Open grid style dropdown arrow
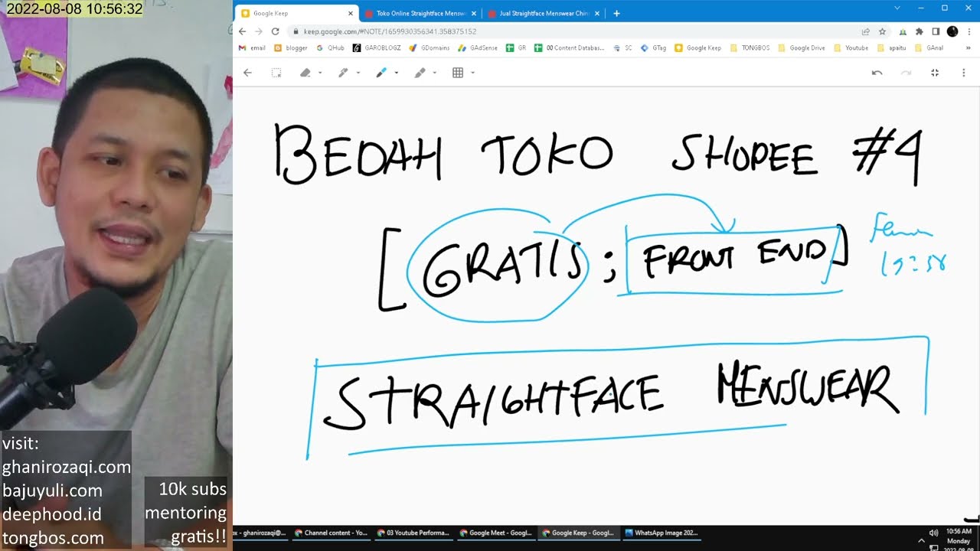The image size is (980, 551). 472,73
